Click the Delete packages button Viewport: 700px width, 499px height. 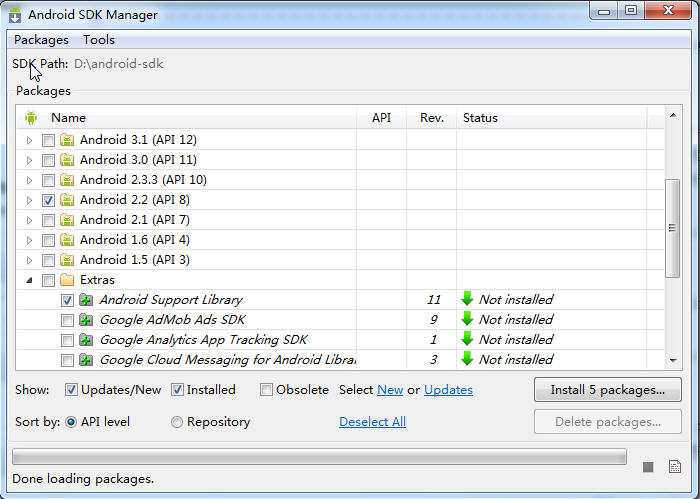(608, 422)
